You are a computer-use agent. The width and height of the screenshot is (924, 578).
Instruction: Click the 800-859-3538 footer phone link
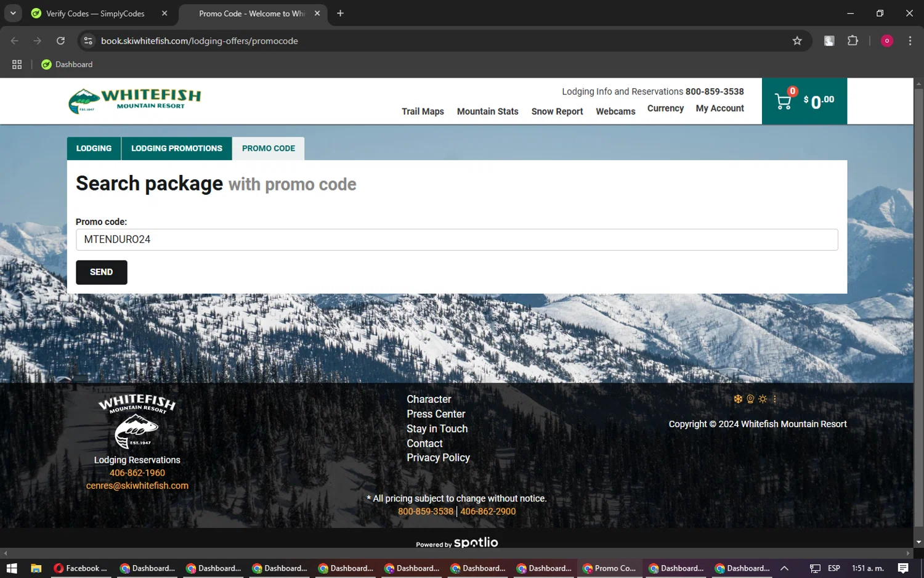pos(426,511)
